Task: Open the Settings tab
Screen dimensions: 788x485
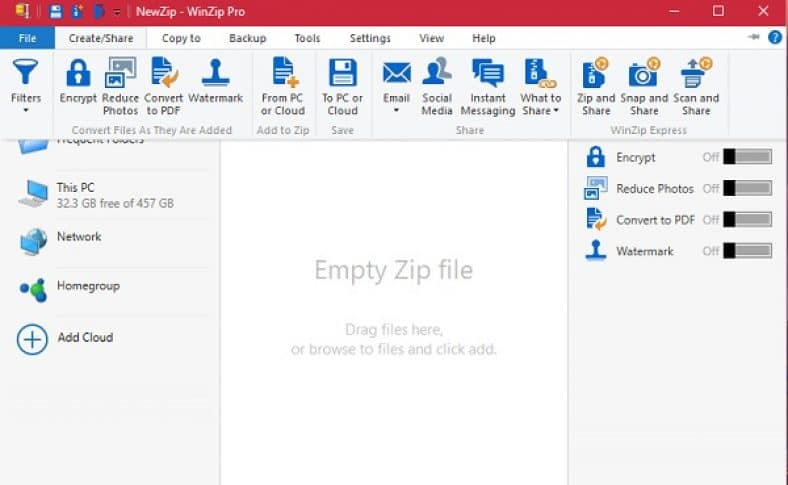Action: (x=370, y=38)
